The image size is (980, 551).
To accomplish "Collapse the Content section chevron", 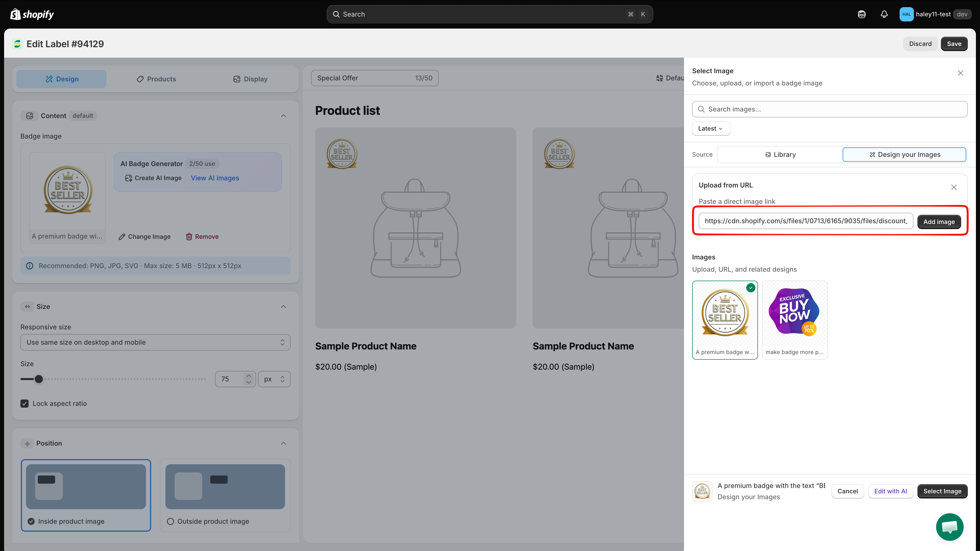I will click(x=284, y=116).
